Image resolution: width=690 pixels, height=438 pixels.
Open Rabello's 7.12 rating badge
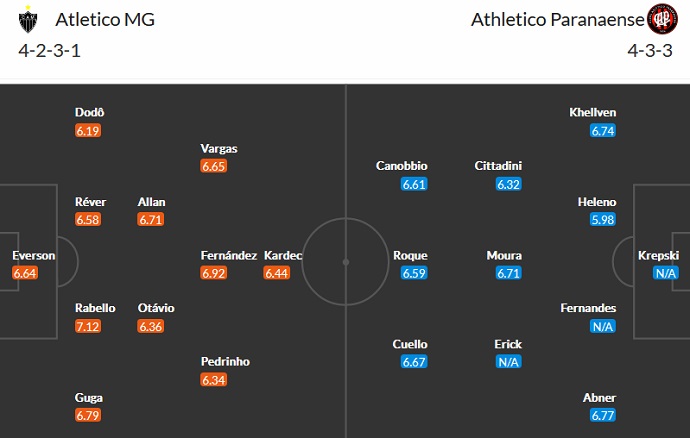(x=89, y=326)
